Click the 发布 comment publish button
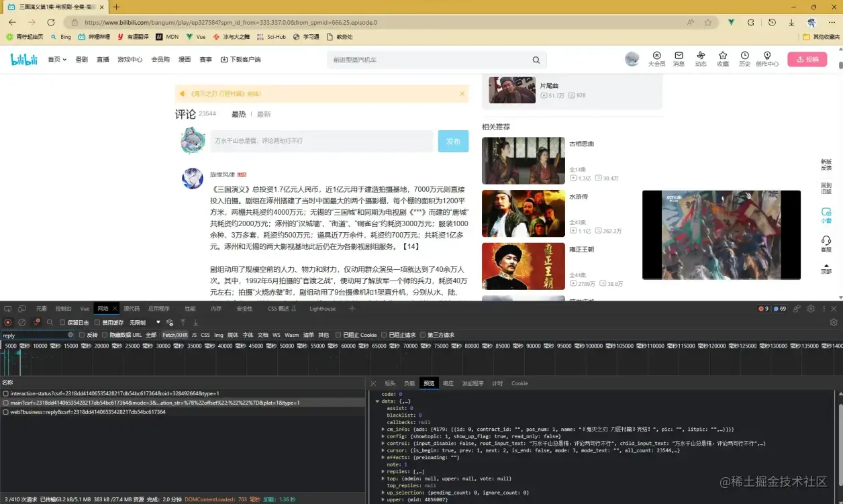The height and width of the screenshot is (504, 843). [453, 142]
